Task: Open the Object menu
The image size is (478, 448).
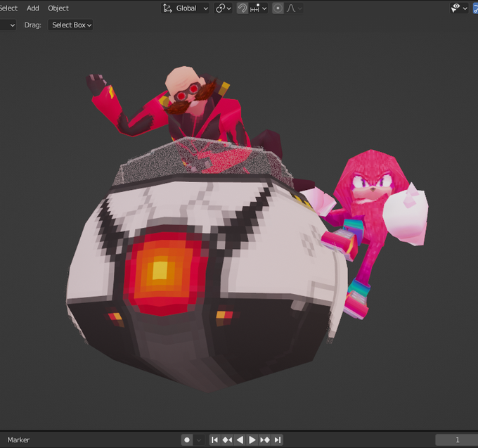Action: (58, 8)
